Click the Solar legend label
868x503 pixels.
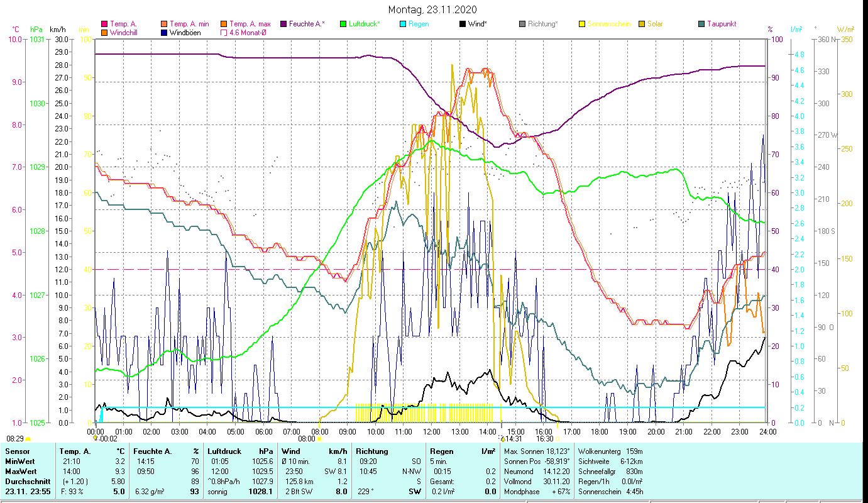pyautogui.click(x=655, y=25)
